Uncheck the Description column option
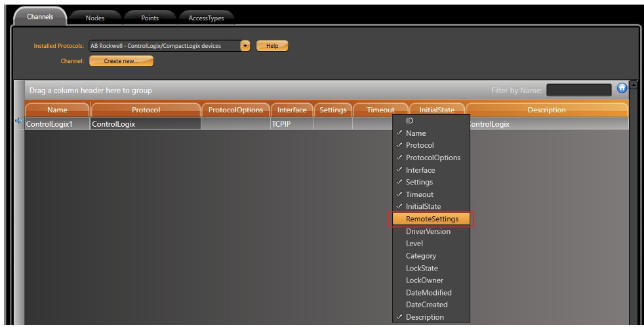The height and width of the screenshot is (327, 644). [x=431, y=317]
